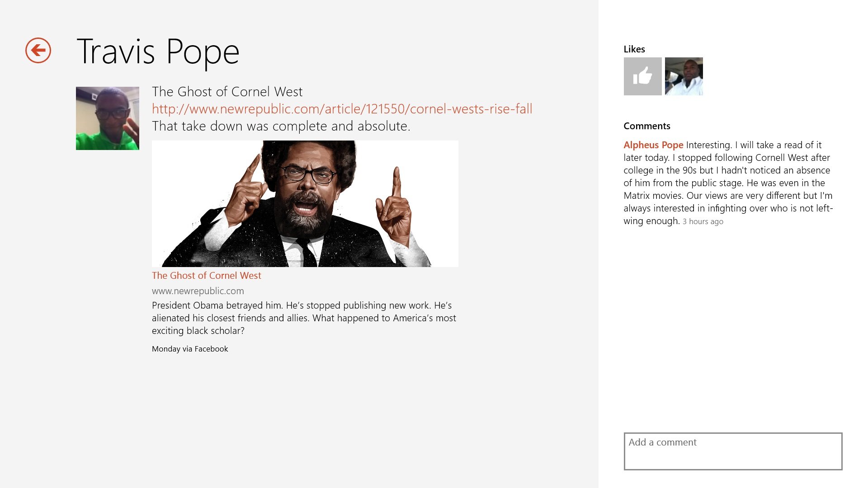Click the plain 'The Ghost of Cornel West' post title
Viewport: 868px width, 488px height.
pos(227,92)
